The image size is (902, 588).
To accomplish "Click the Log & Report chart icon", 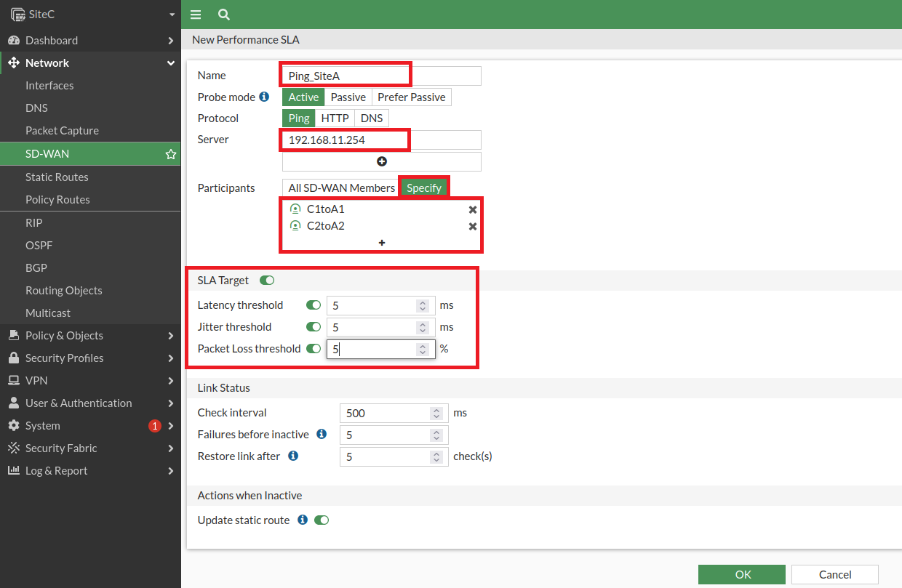I will tap(13, 470).
